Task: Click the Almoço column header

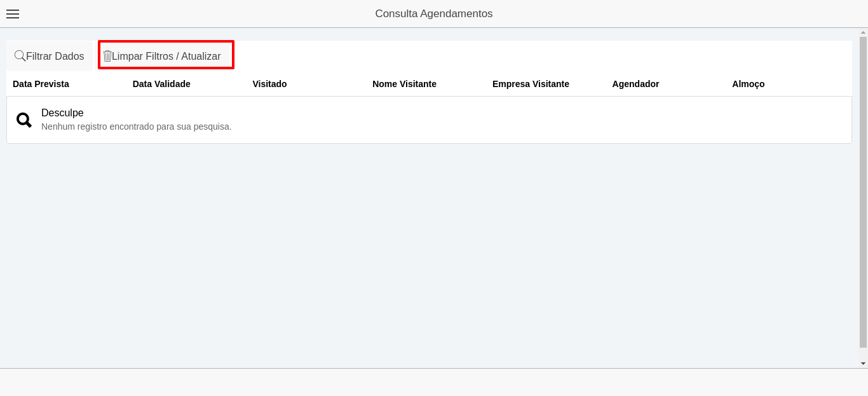Action: (x=748, y=84)
